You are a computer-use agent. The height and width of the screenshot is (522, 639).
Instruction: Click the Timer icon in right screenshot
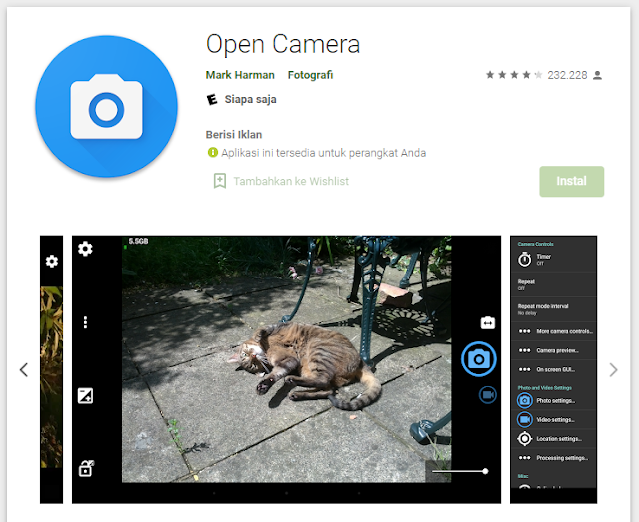(524, 259)
